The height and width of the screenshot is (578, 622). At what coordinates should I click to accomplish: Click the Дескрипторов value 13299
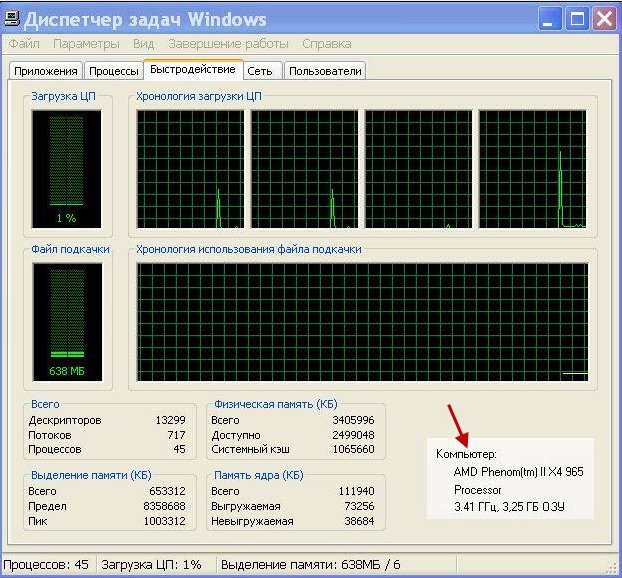(171, 420)
